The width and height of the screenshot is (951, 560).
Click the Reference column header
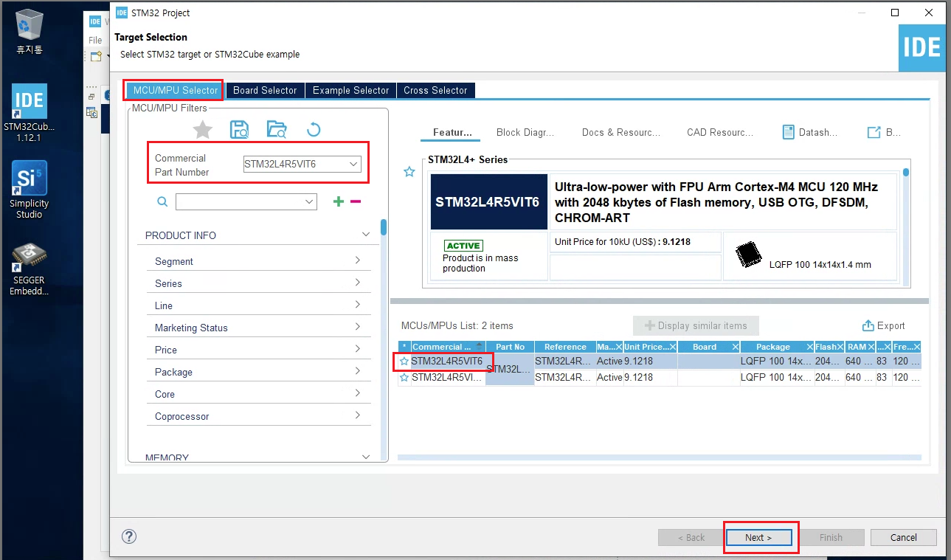click(x=565, y=347)
